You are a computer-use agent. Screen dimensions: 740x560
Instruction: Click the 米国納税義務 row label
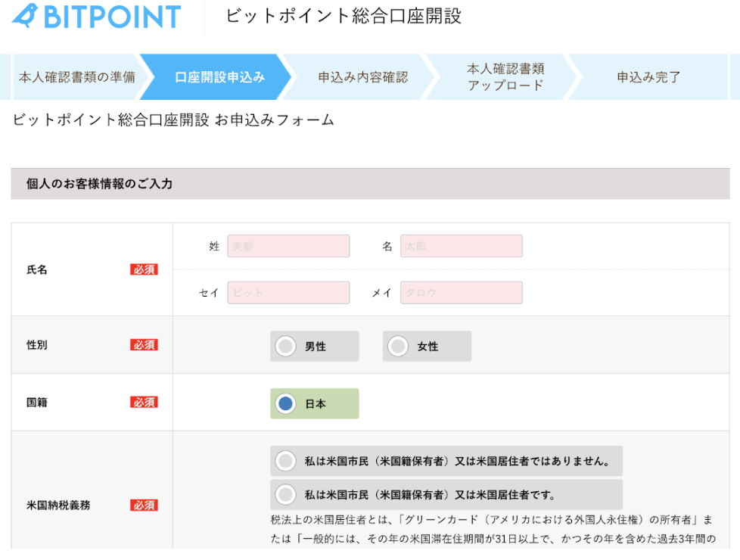click(58, 506)
